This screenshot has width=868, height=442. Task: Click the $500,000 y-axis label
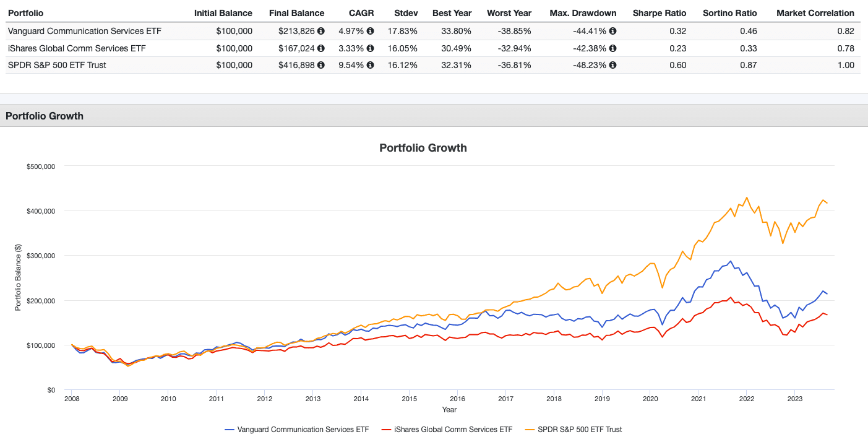pyautogui.click(x=42, y=166)
